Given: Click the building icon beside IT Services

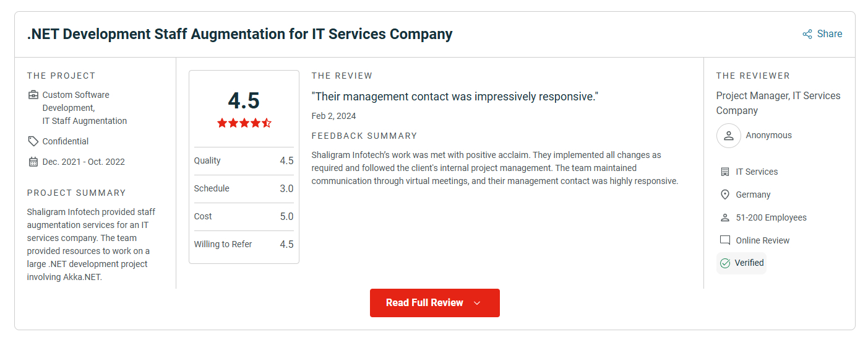Looking at the screenshot, I should [x=725, y=172].
